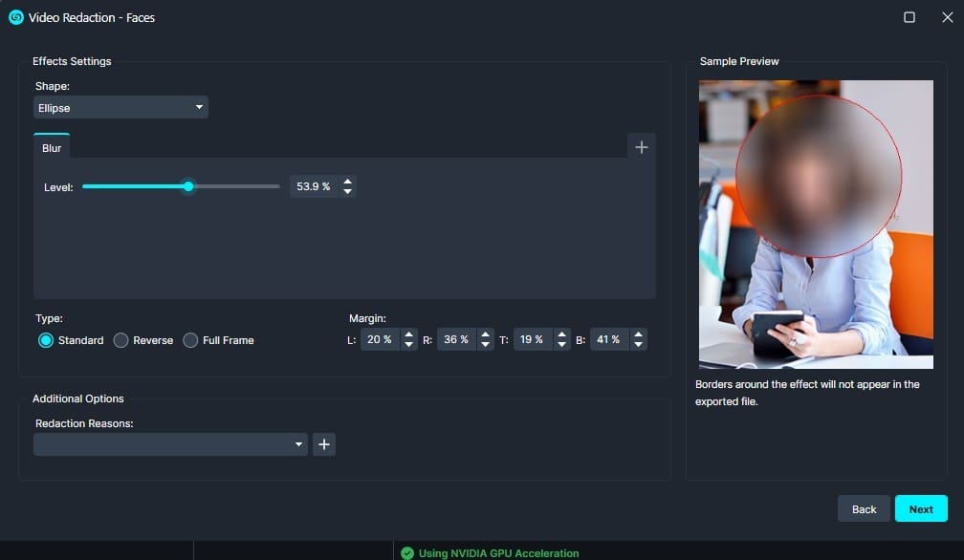
Task: Decrease the Level percentage with the down arrow
Action: click(x=347, y=191)
